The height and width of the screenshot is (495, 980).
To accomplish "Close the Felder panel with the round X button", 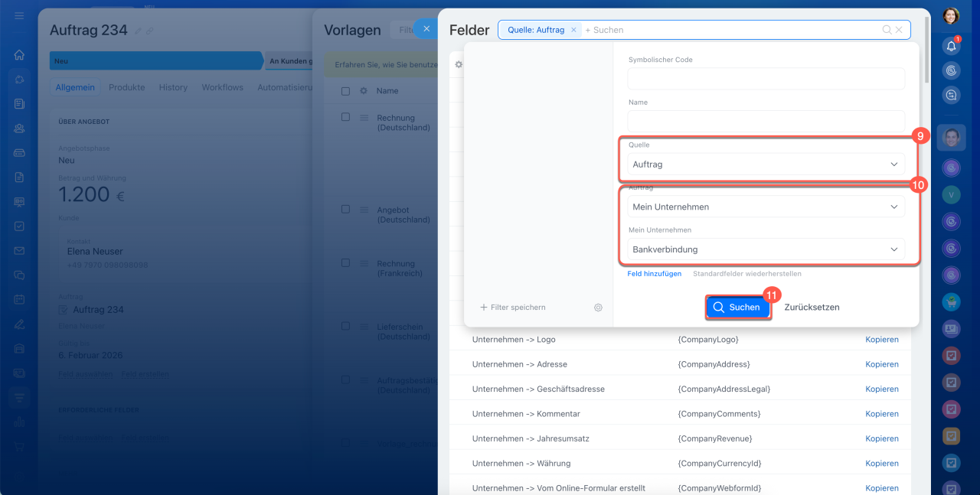I will (426, 29).
